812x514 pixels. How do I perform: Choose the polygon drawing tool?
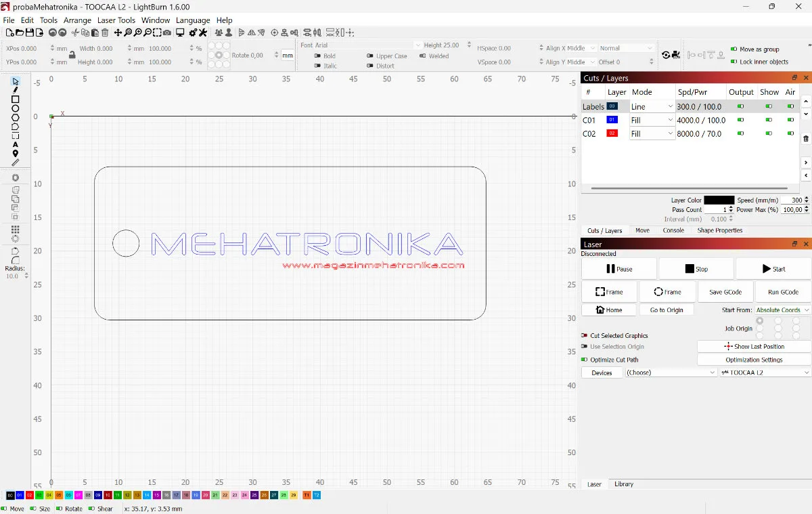click(x=16, y=118)
